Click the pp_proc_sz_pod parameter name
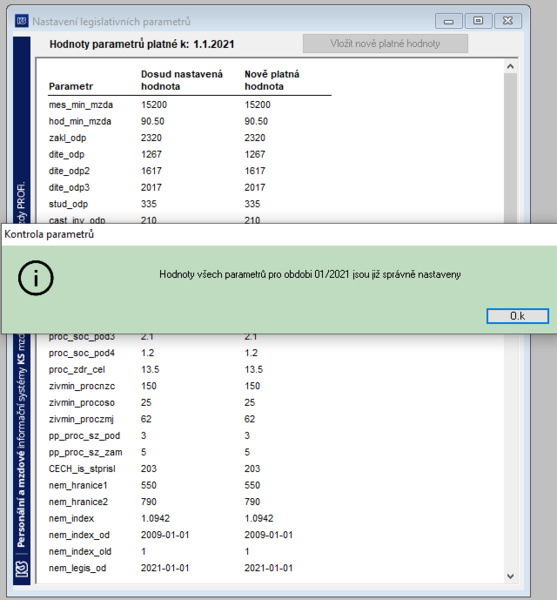557x600 pixels. point(84,435)
